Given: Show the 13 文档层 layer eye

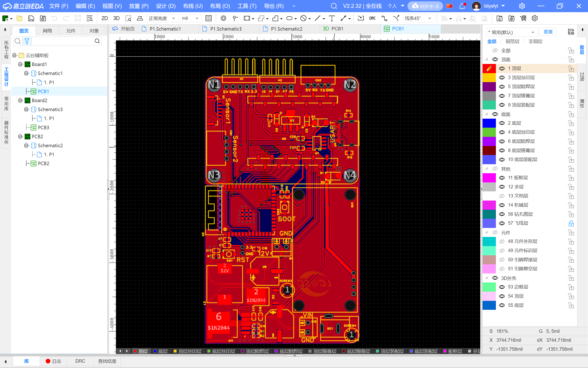Looking at the screenshot, I should (502, 196).
